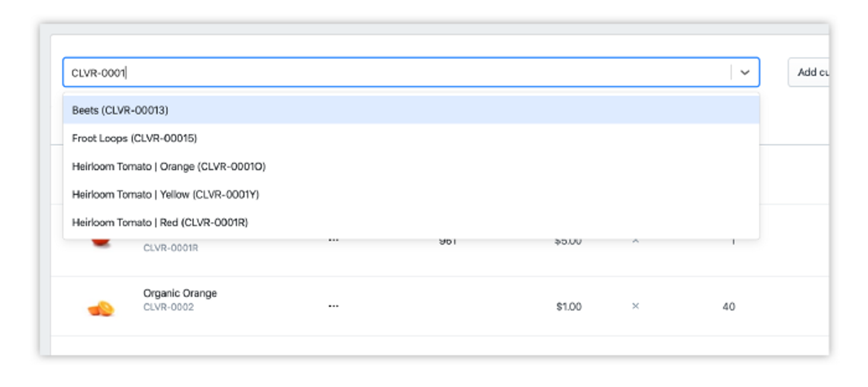Open the Organic Orange product name

[x=180, y=293]
